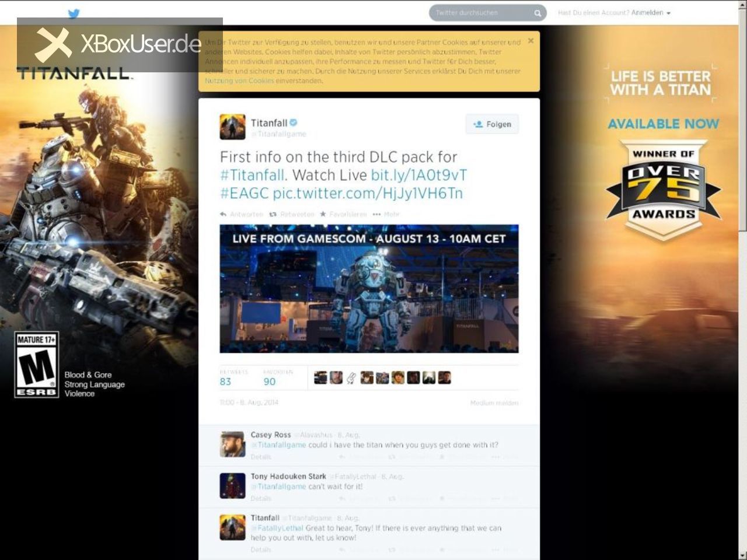Click the @Titanfallgame mention in Casey Ross's reply
The height and width of the screenshot is (560, 747).
click(279, 444)
